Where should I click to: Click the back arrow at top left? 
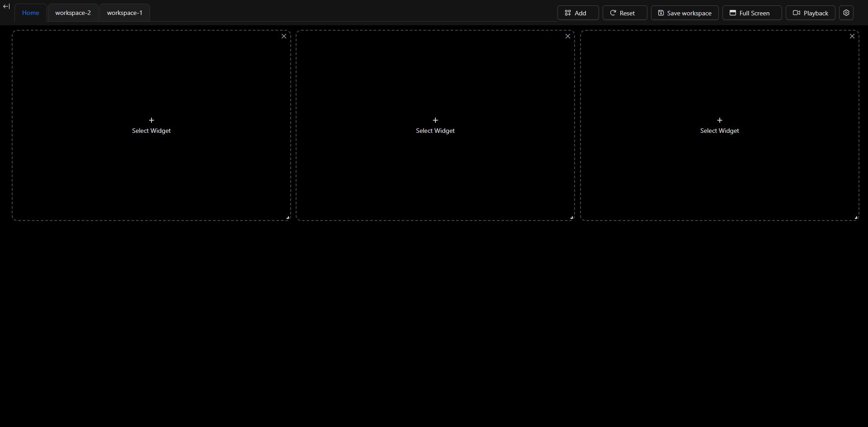(6, 6)
